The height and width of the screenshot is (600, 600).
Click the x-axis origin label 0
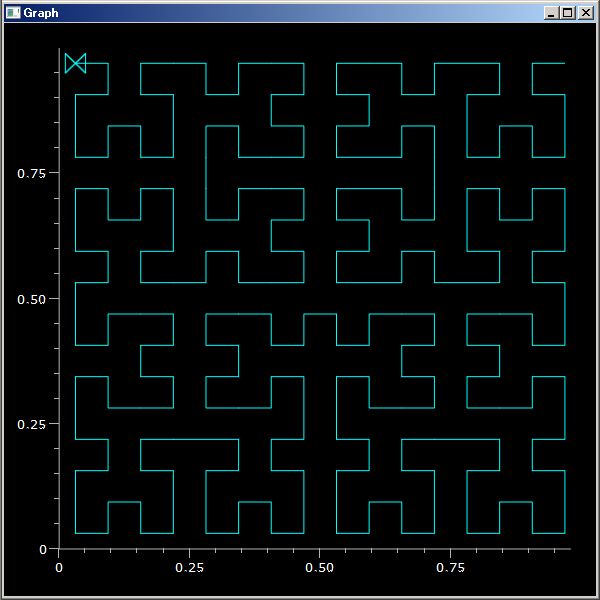pyautogui.click(x=59, y=567)
